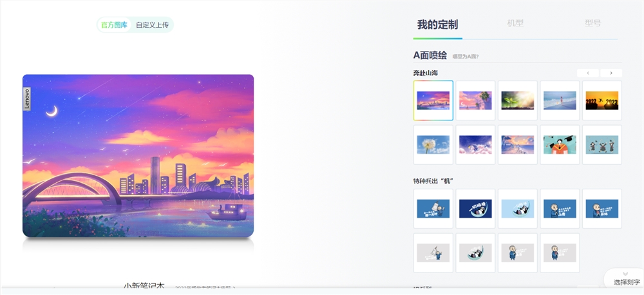
Task: Click the 哪里为A面? help link
Action: coord(466,57)
